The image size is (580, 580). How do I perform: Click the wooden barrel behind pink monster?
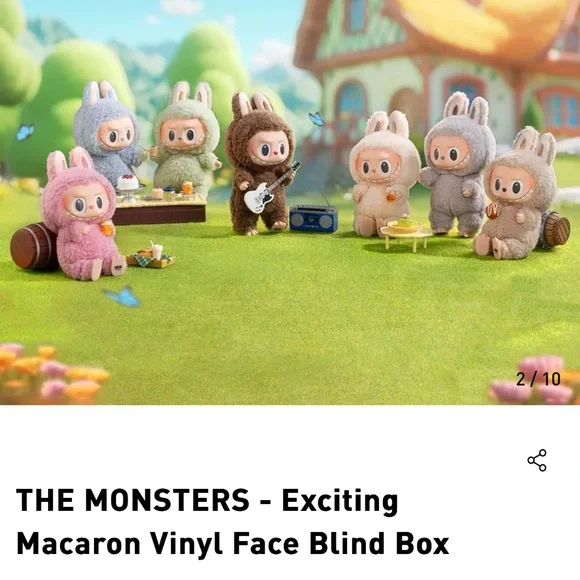33,246
